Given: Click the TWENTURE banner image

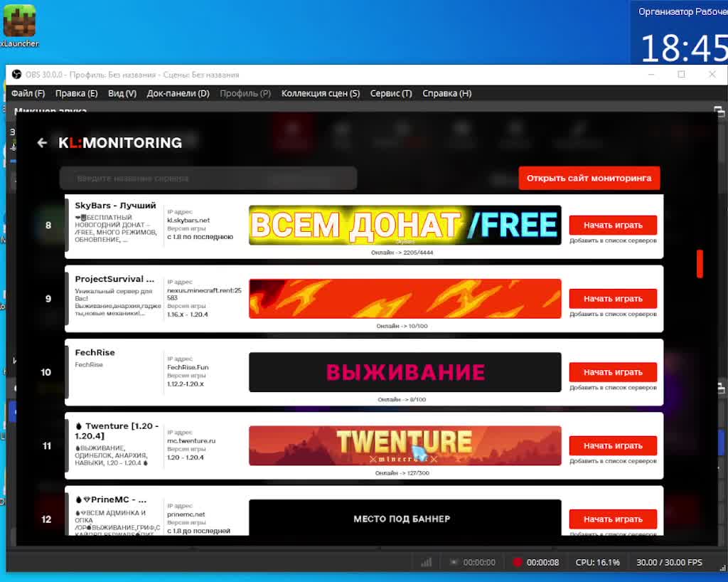Looking at the screenshot, I should 405,446.
